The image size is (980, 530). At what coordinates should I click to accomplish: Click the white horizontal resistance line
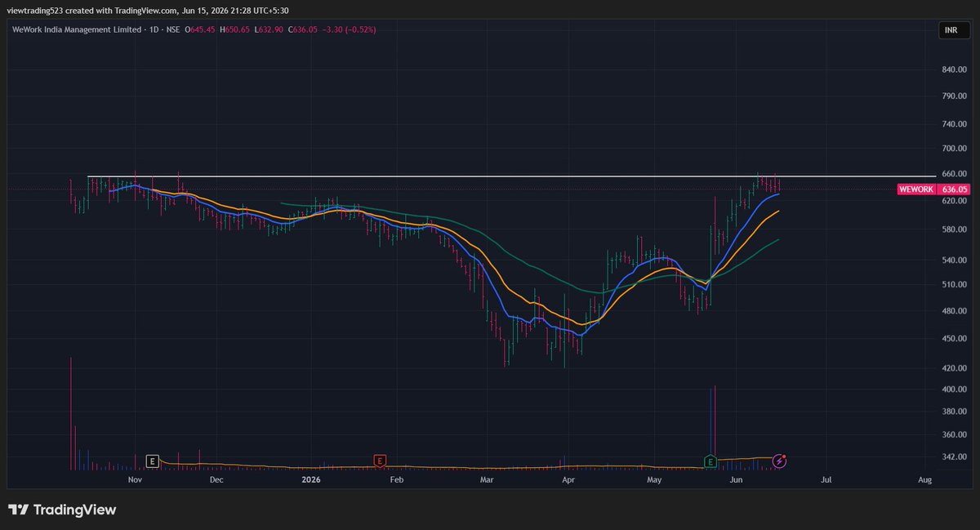(511, 176)
